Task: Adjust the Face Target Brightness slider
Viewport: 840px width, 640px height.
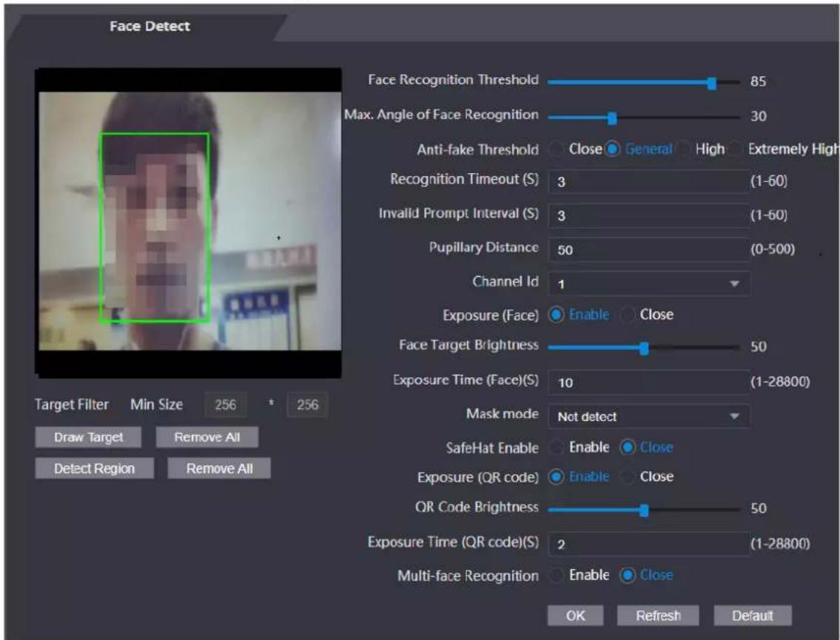Action: coord(644,348)
